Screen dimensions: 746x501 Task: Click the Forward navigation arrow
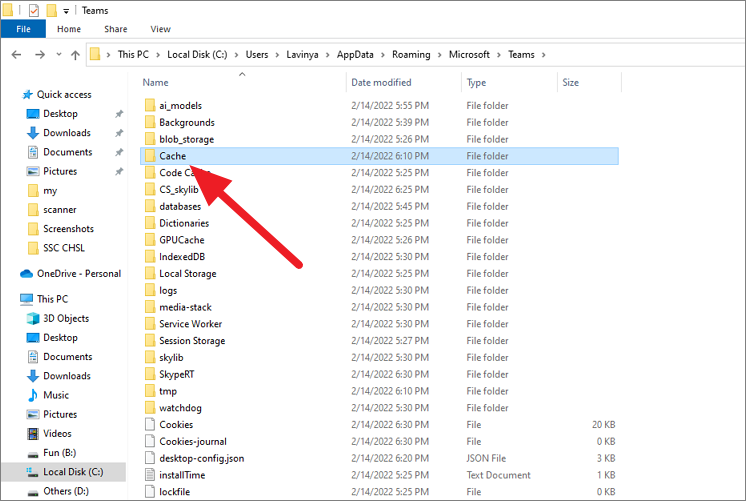[40, 55]
